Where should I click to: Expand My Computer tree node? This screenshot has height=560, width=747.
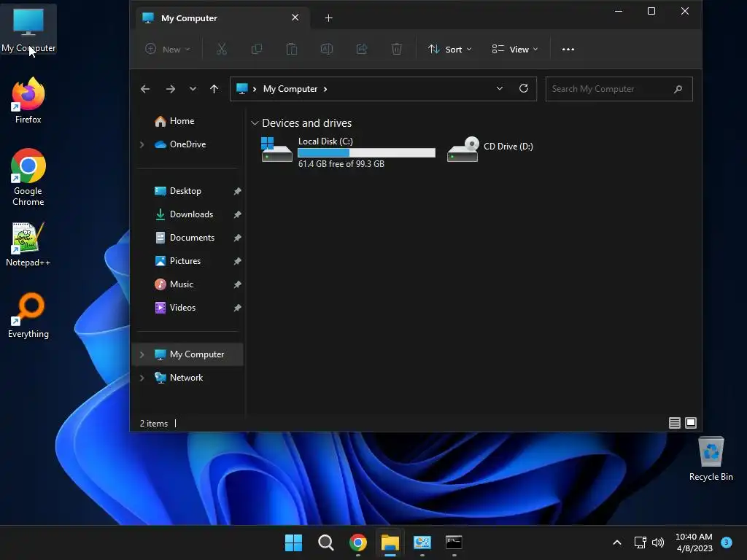click(x=142, y=354)
